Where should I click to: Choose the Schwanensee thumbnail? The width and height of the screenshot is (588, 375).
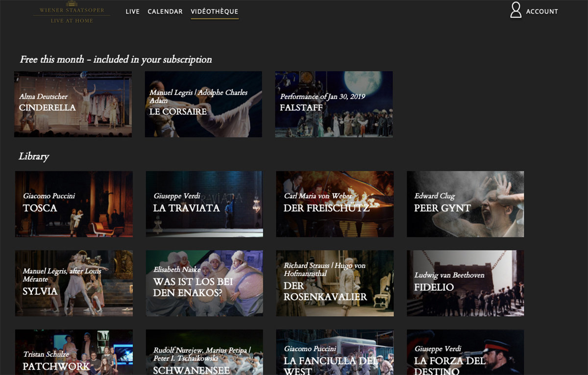204,352
